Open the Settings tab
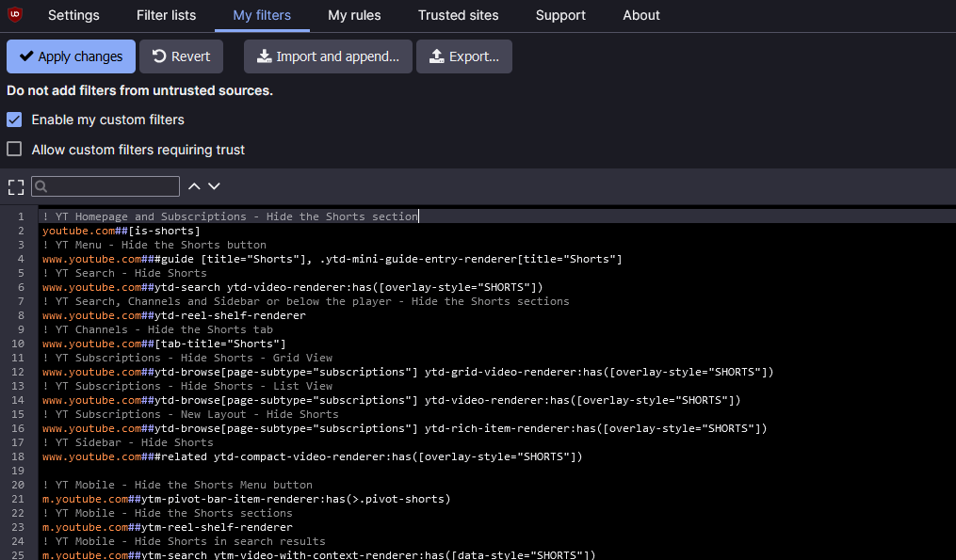This screenshot has width=956, height=560. pyautogui.click(x=73, y=15)
